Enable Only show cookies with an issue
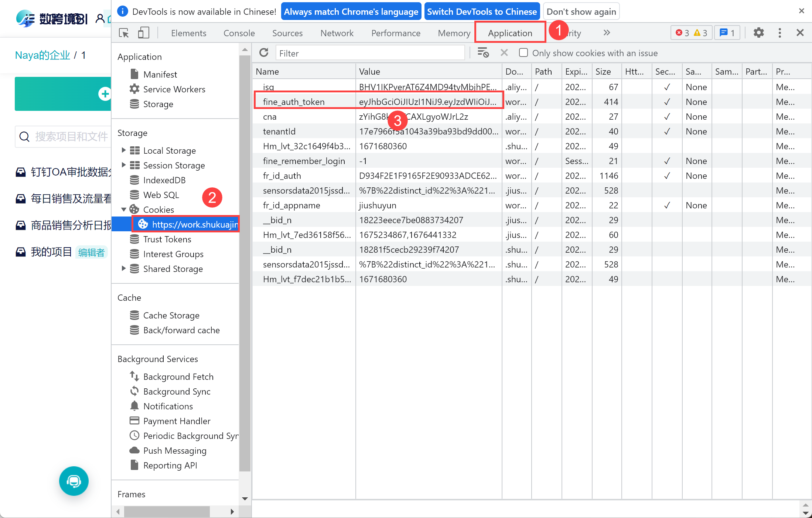Viewport: 812px width, 518px height. coord(523,53)
